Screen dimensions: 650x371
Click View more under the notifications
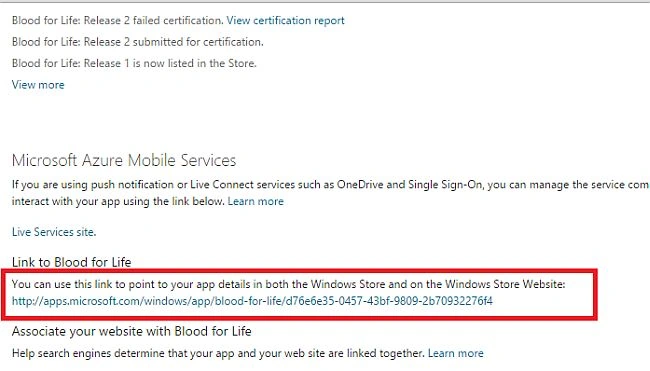[38, 85]
